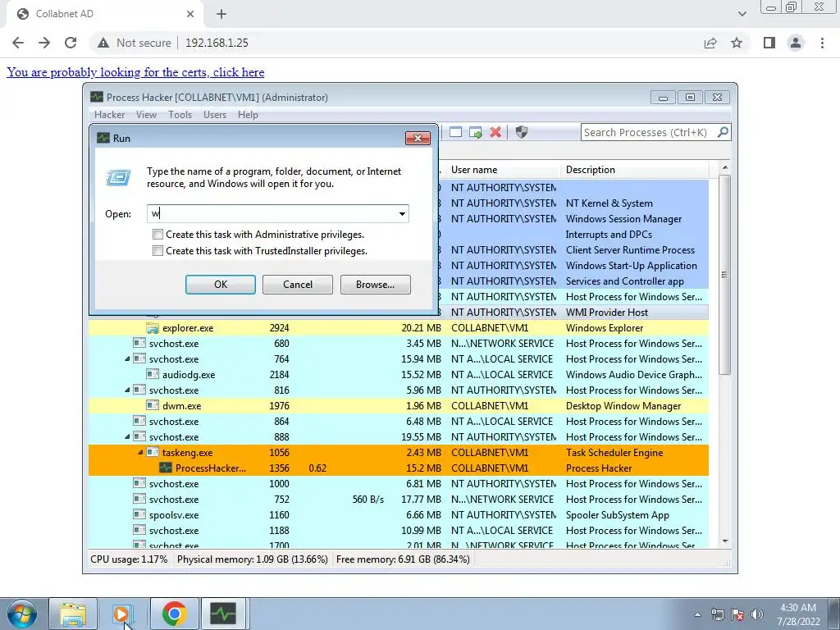The image size is (840, 630).
Task: Collapse the taskeng.exe tree node
Action: pos(140,452)
